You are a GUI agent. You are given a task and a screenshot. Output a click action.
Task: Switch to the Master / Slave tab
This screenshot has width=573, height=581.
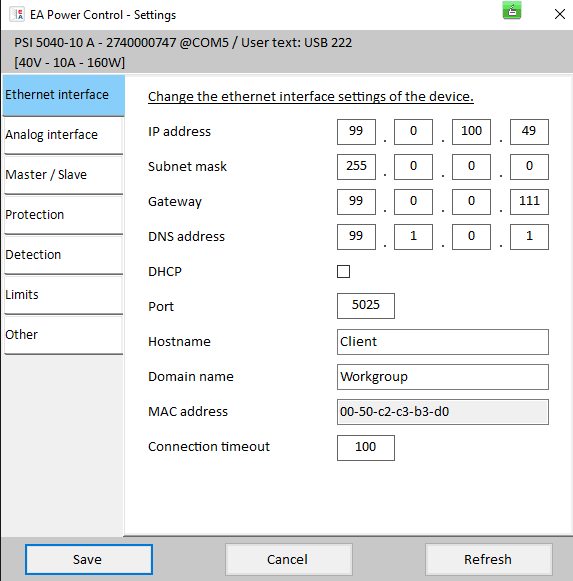(63, 175)
